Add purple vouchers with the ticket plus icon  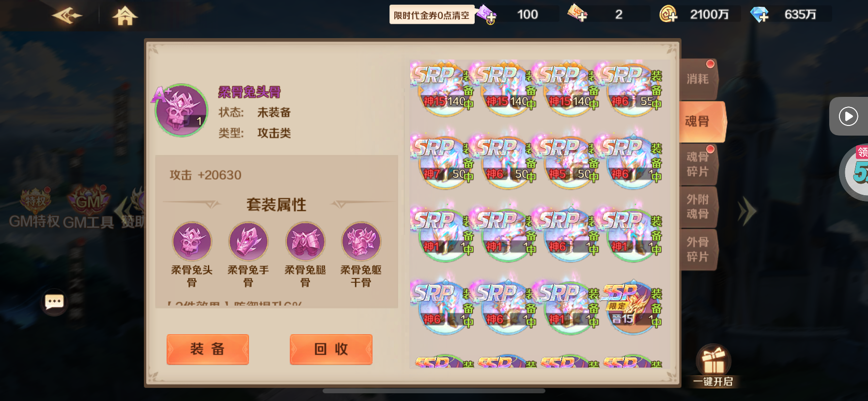pos(486,15)
